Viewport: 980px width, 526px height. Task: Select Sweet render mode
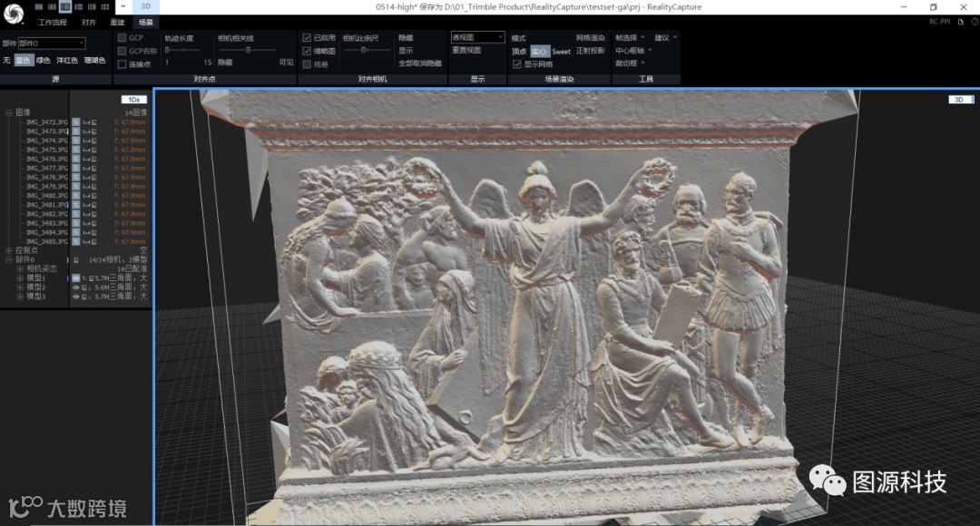pyautogui.click(x=561, y=51)
